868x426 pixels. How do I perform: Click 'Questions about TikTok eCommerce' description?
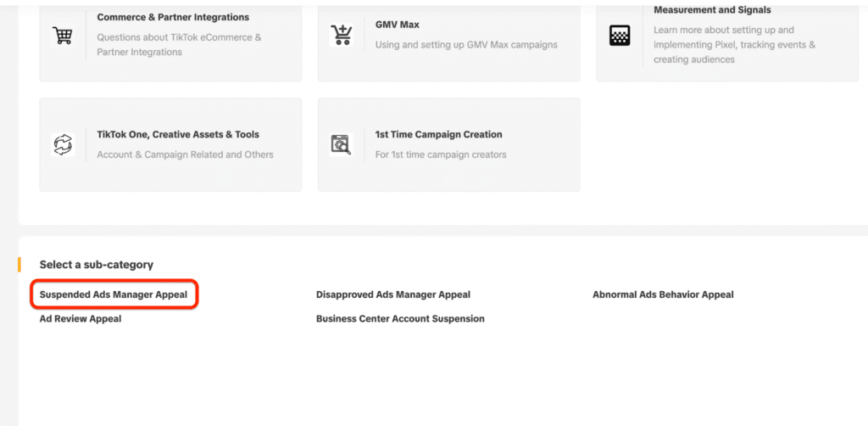pyautogui.click(x=179, y=37)
